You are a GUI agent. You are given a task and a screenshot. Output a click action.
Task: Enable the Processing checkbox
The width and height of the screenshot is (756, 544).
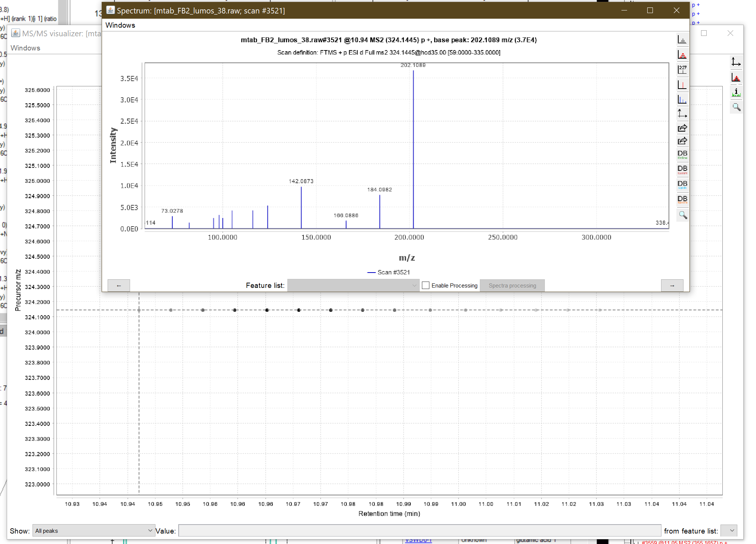pyautogui.click(x=426, y=285)
